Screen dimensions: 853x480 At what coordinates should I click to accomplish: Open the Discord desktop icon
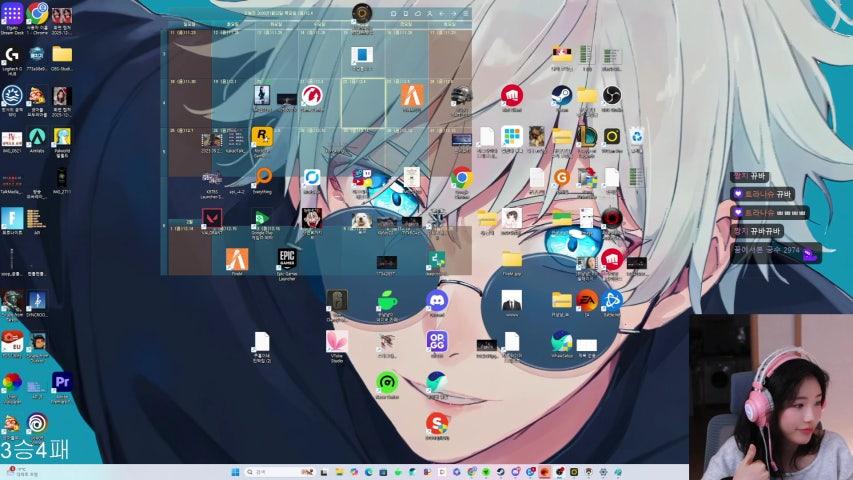click(x=437, y=300)
